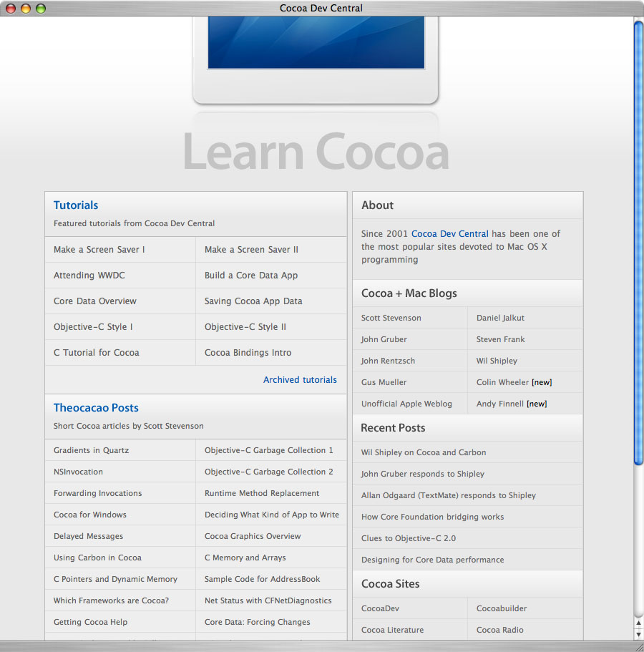Open Make a Screen Saver II tutorial
The height and width of the screenshot is (652, 644).
pyautogui.click(x=251, y=250)
